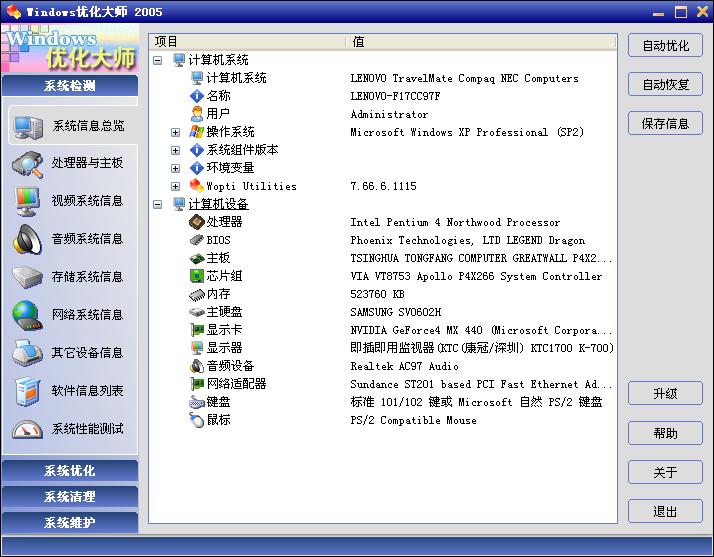Click the BIOS chip icon

[x=197, y=240]
